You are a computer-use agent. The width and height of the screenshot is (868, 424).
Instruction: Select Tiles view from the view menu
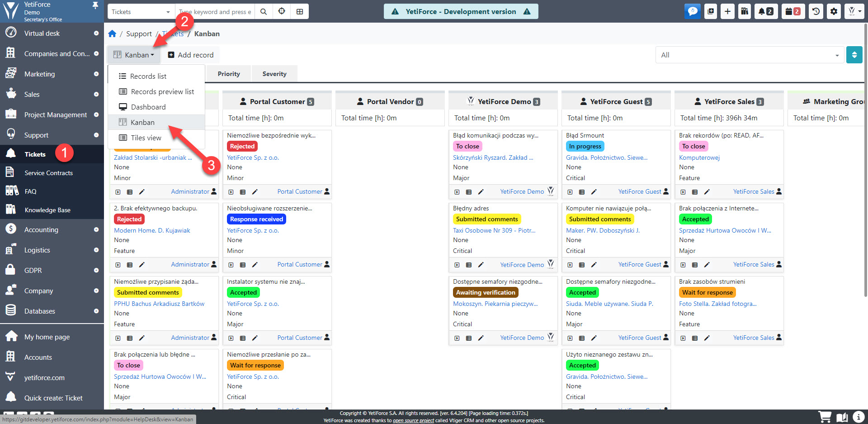tap(156, 138)
